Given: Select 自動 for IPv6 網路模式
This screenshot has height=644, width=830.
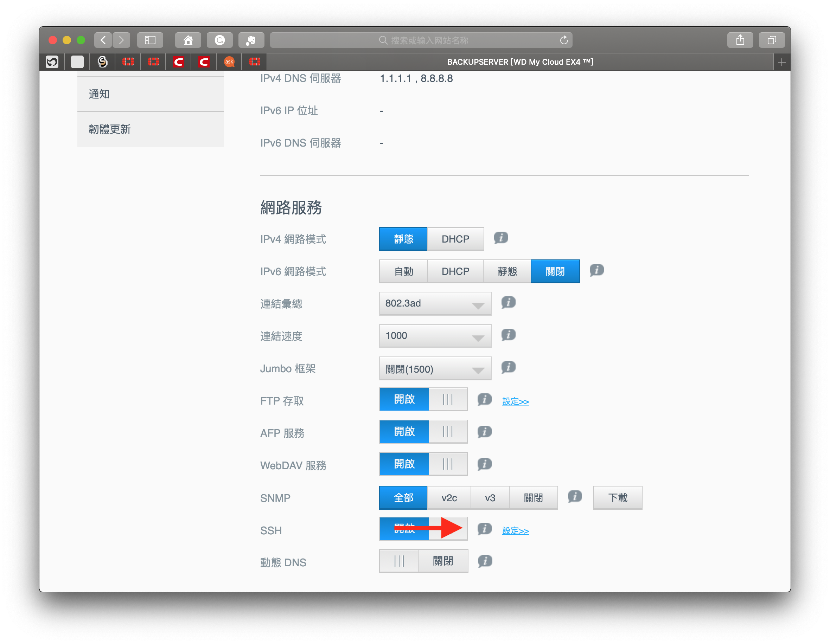Looking at the screenshot, I should tap(403, 271).
